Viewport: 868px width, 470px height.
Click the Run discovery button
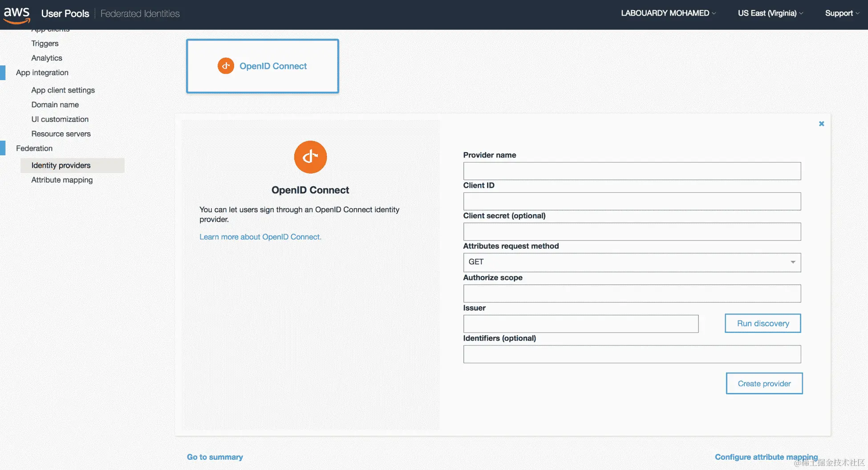point(763,324)
